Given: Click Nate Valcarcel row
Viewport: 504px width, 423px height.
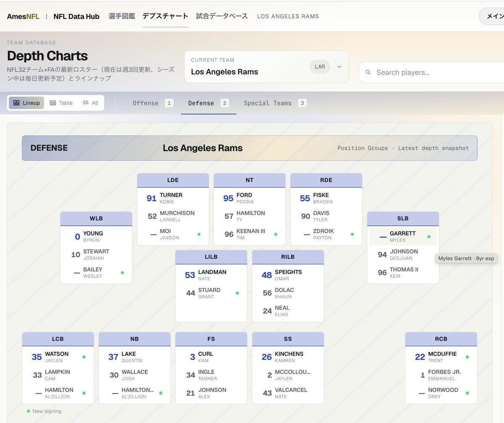Looking at the screenshot, I should 288,393.
